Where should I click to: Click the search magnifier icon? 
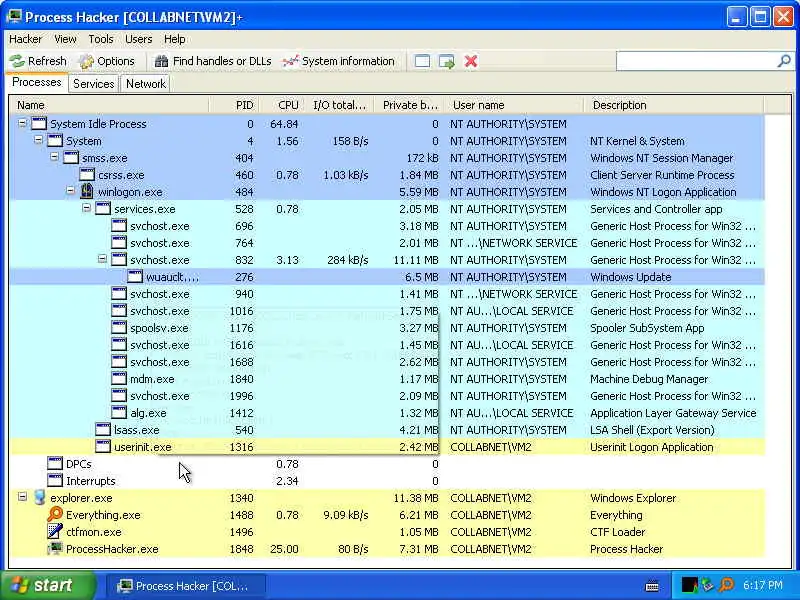(x=784, y=61)
